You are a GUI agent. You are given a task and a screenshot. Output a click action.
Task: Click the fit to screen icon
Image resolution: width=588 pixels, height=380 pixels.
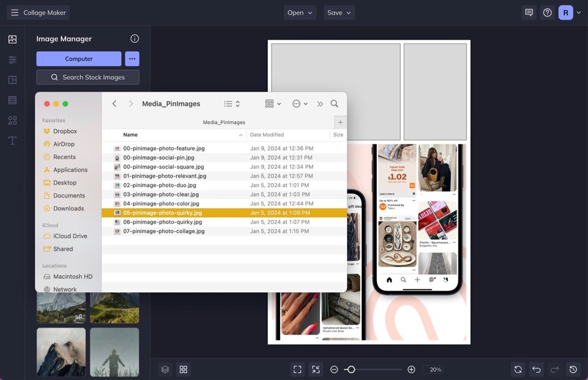(297, 369)
